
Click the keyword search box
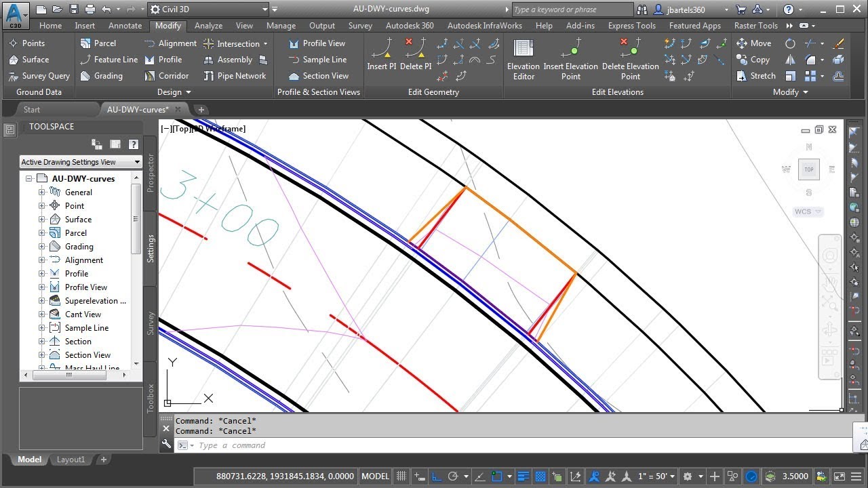[x=572, y=9]
